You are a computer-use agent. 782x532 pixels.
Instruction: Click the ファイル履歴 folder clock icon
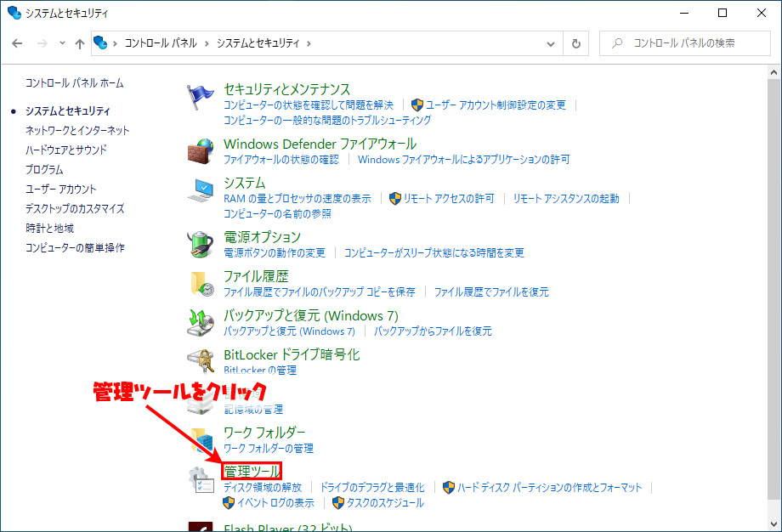(x=201, y=283)
